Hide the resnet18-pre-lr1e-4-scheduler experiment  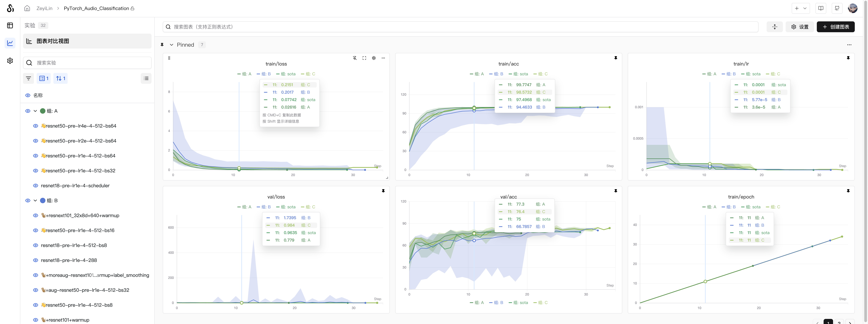tap(35, 186)
